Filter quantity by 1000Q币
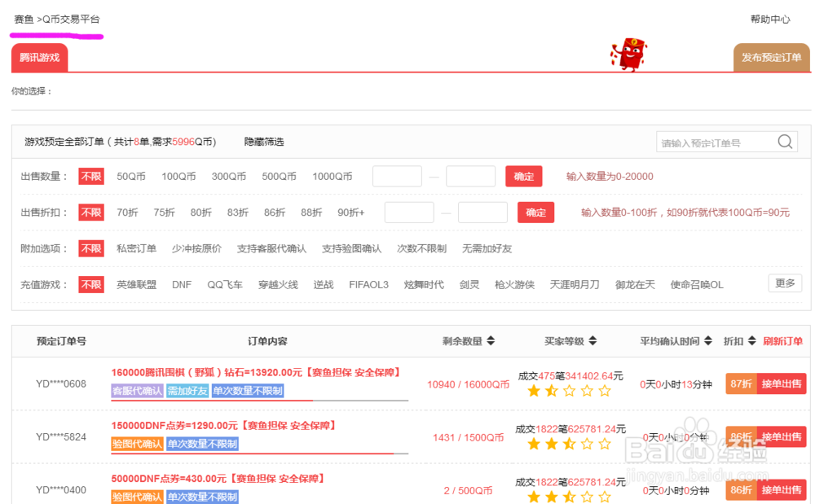The height and width of the screenshot is (504, 815). 333,177
